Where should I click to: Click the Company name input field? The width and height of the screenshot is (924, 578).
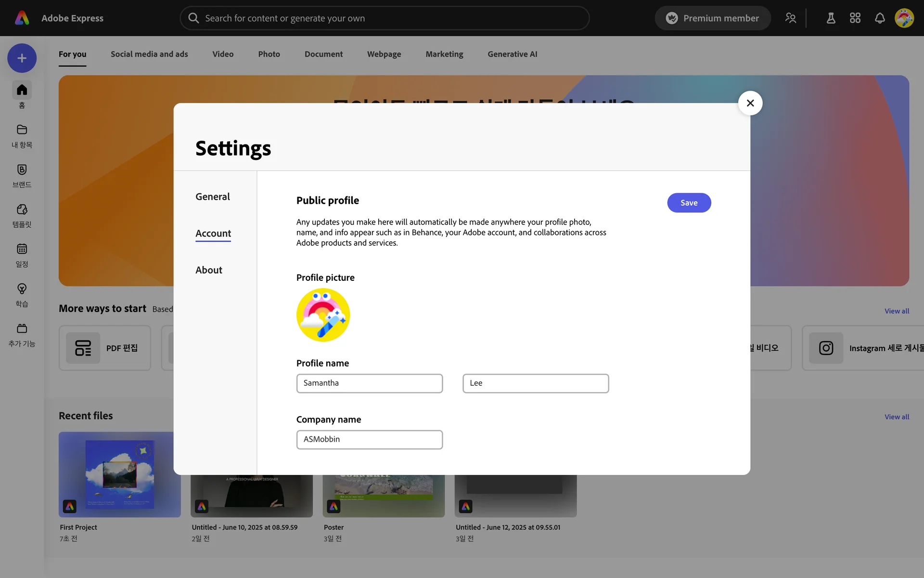point(369,439)
